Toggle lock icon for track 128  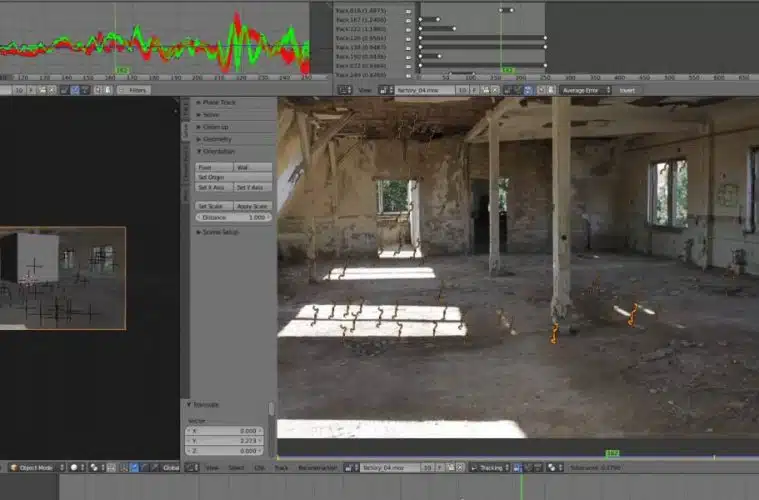pyautogui.click(x=408, y=38)
